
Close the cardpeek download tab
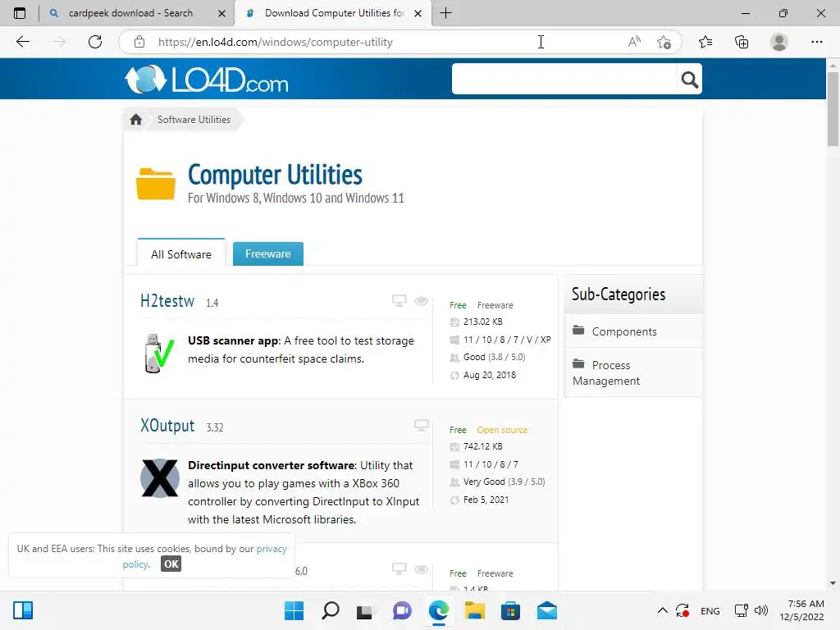[221, 13]
